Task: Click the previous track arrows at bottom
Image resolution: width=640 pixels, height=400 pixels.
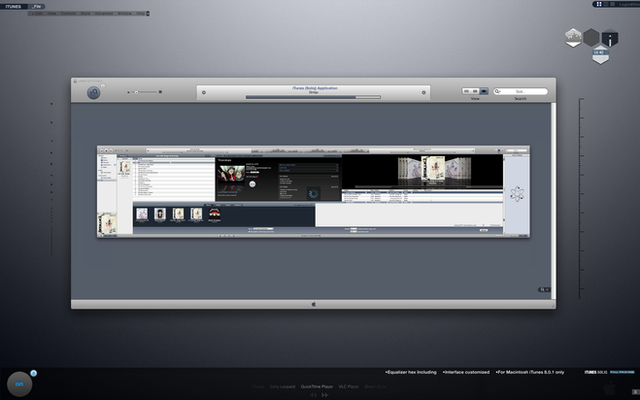Action: pyautogui.click(x=313, y=395)
